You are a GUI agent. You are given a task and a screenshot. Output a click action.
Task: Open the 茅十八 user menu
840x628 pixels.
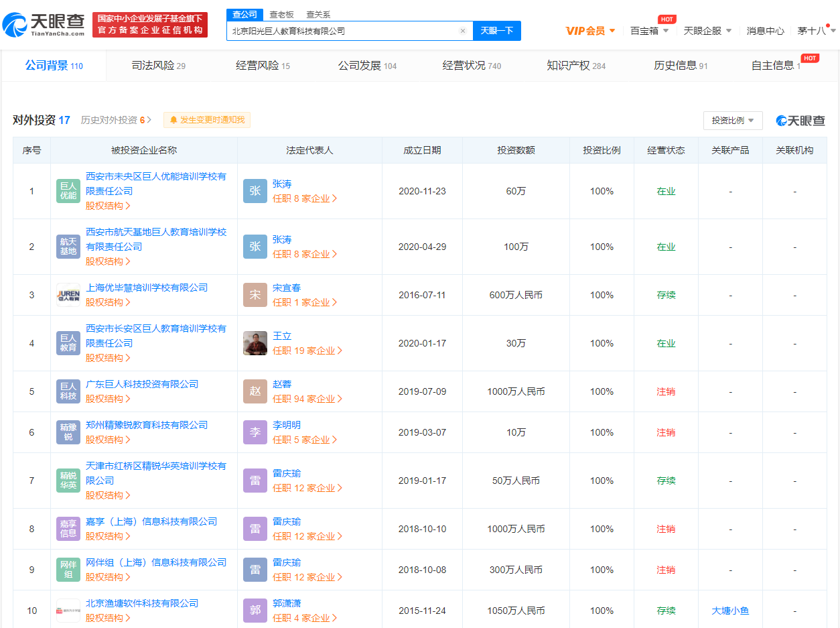tap(817, 31)
